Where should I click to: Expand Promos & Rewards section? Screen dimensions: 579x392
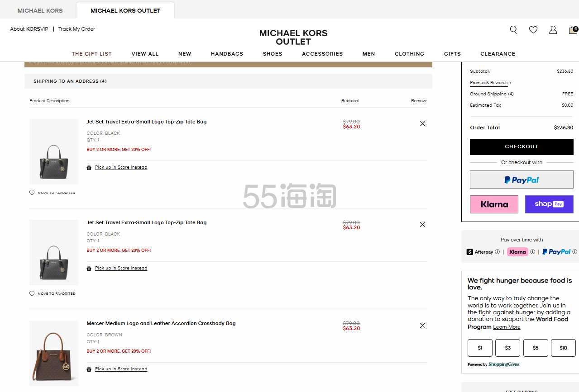491,83
